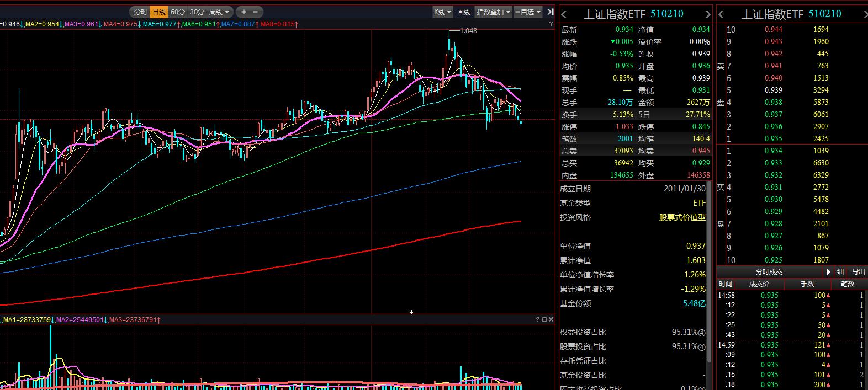Viewport: 868px width, 390px height.
Task: Switch to the 60分 period tab
Action: 177,12
